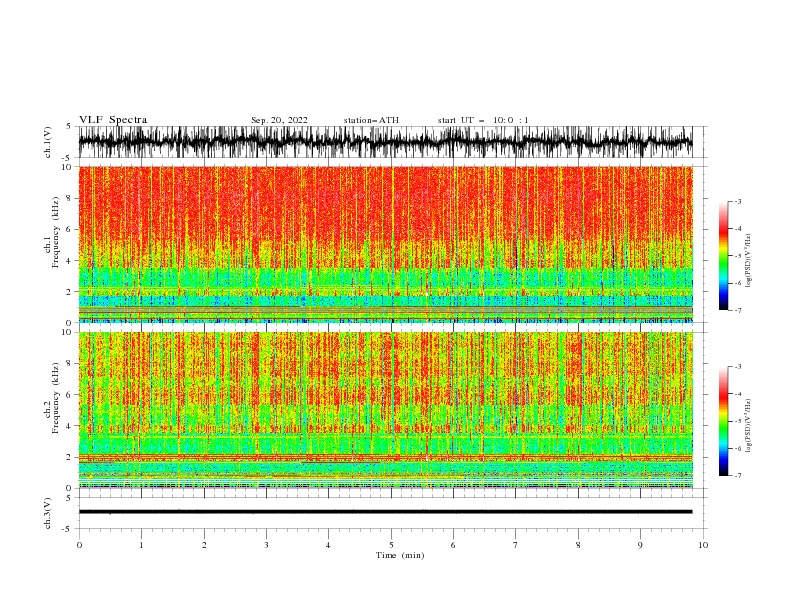792x612 pixels.
Task: Click the ch.1 black waveform trace
Action: click(x=385, y=142)
